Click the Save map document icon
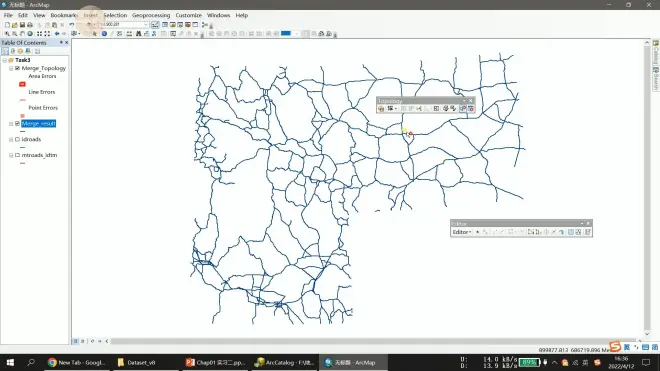 tap(22, 25)
